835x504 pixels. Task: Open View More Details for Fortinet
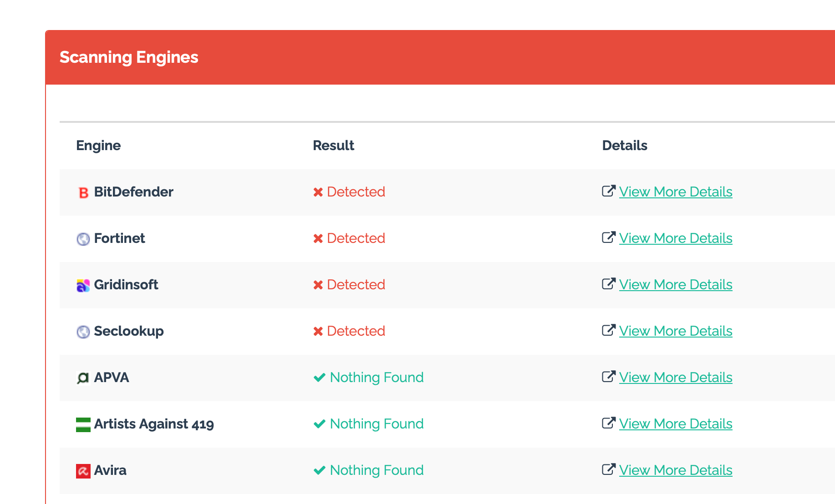[x=675, y=238]
